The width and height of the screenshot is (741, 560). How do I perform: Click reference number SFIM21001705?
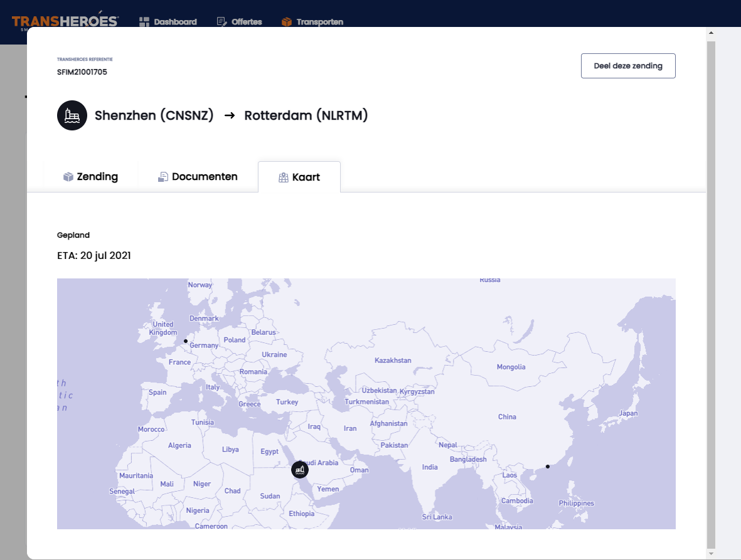pos(82,71)
